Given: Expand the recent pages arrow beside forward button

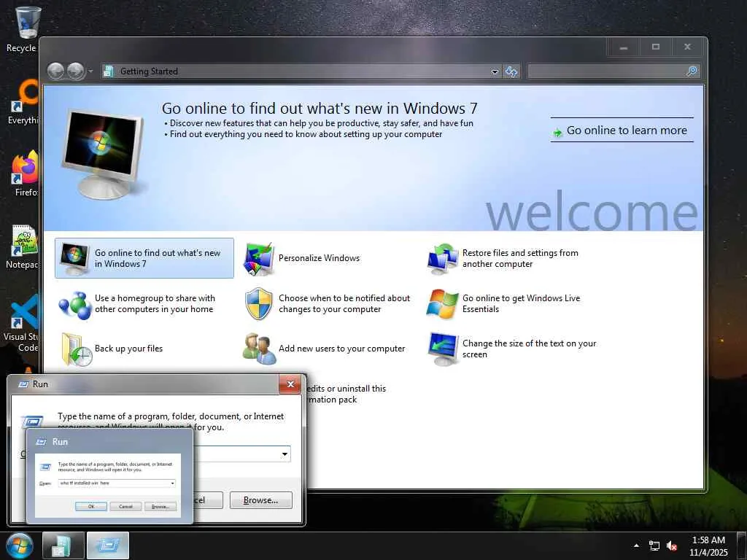Looking at the screenshot, I should click(90, 71).
